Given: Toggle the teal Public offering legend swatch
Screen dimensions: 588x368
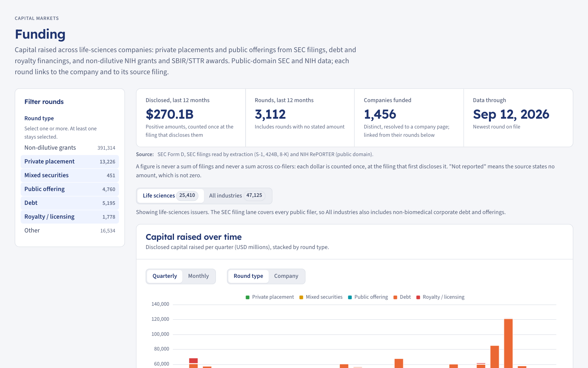Looking at the screenshot, I should [350, 297].
